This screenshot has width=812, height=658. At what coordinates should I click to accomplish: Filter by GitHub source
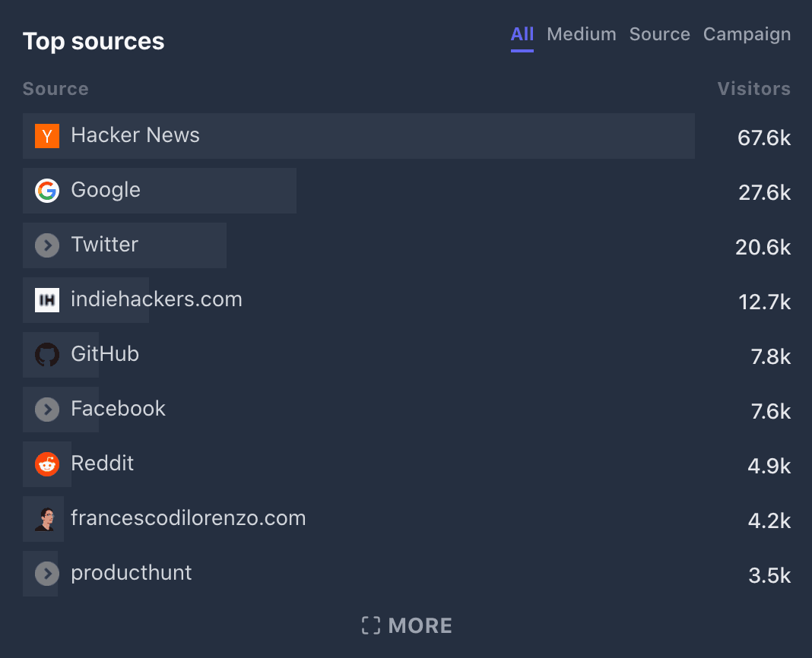(105, 354)
